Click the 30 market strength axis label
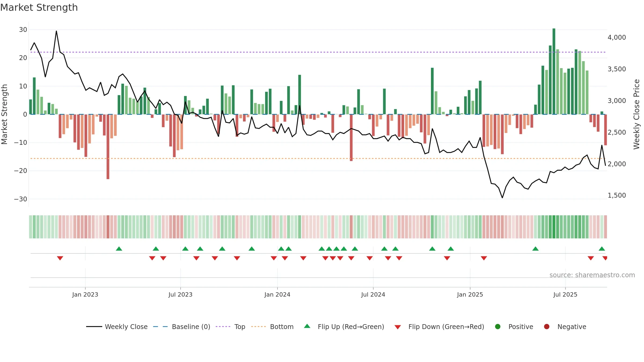The height and width of the screenshot is (362, 644). click(x=23, y=30)
